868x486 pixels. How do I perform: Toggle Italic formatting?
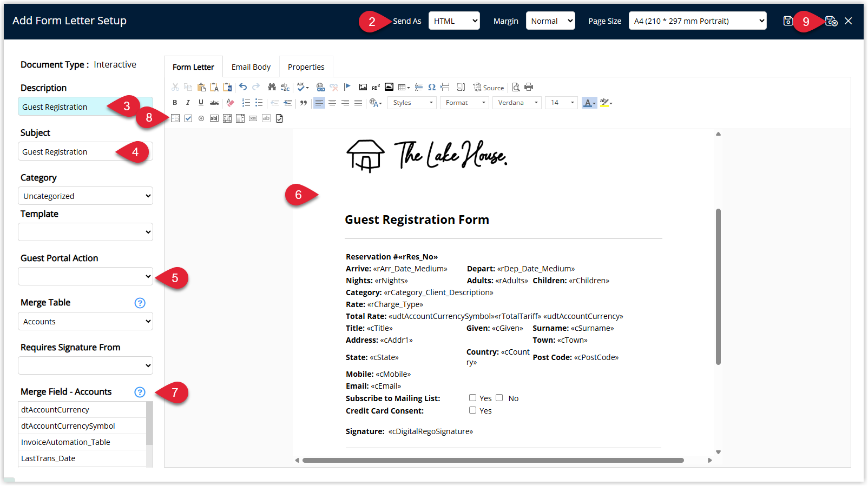point(188,103)
